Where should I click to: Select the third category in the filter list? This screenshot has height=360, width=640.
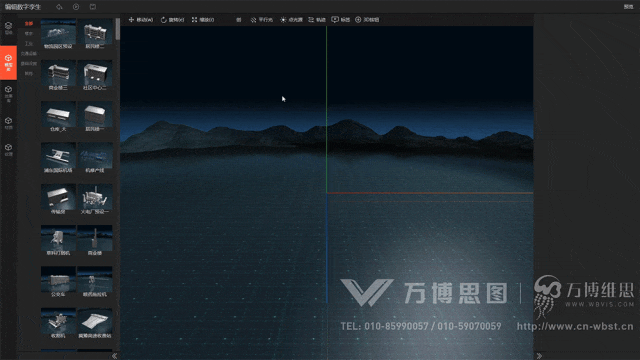pos(29,44)
